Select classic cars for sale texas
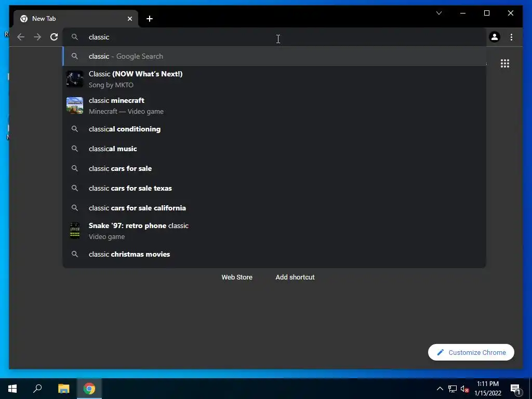 [x=274, y=188]
